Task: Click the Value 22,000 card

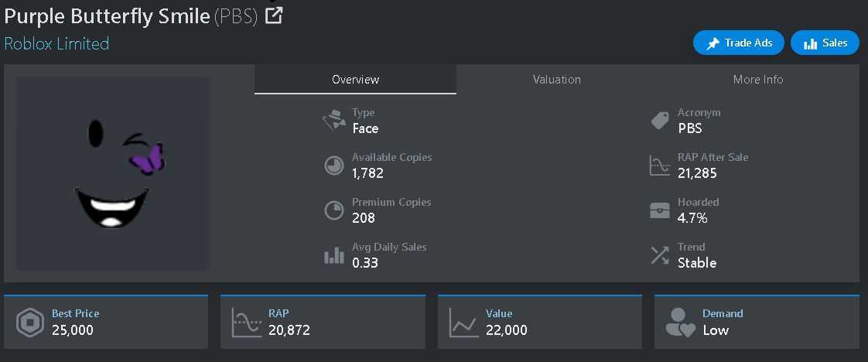Action: pos(540,322)
